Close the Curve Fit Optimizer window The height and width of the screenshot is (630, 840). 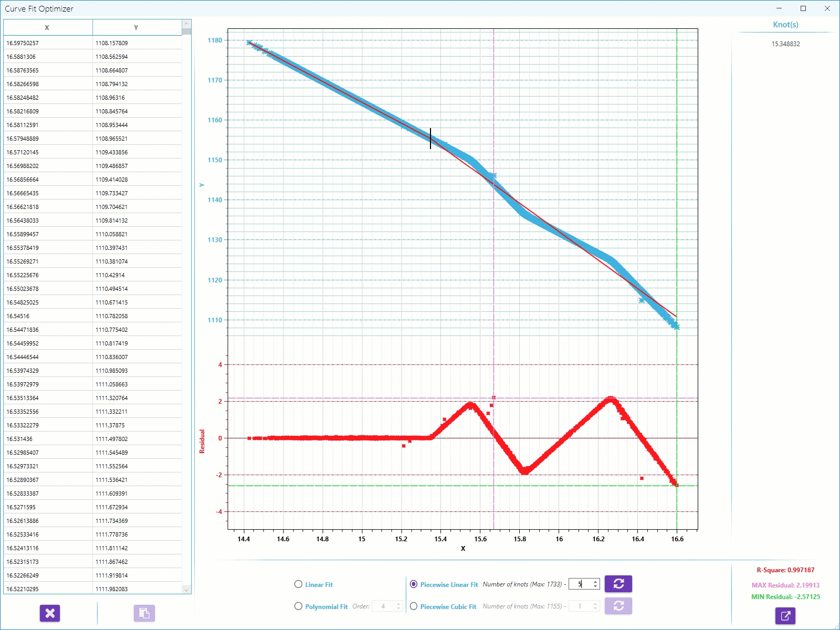[827, 8]
